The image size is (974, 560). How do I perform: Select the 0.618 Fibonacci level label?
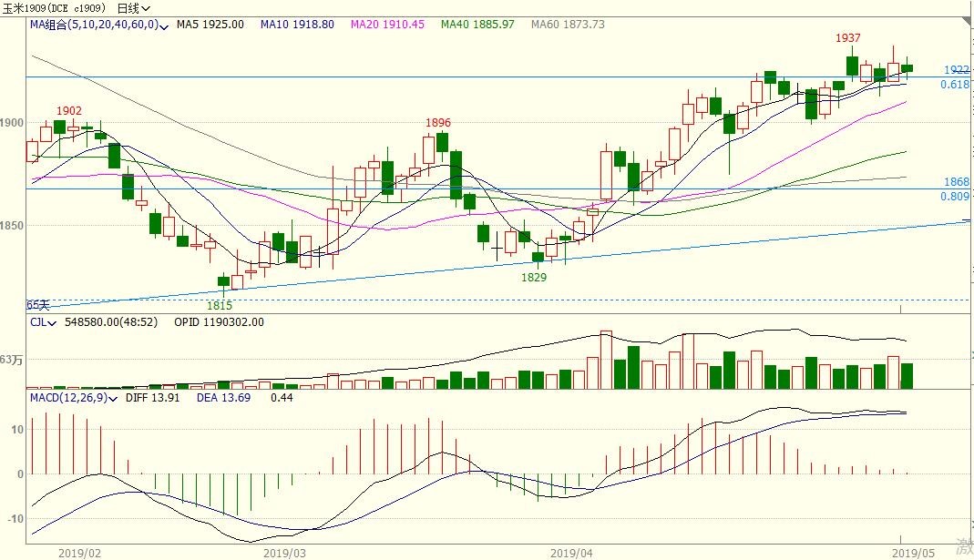pos(954,85)
